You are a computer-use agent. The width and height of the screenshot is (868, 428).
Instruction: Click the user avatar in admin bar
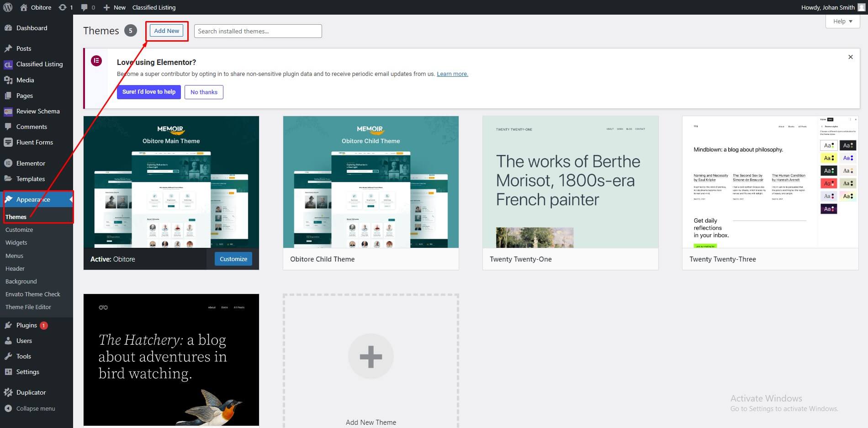pyautogui.click(x=862, y=7)
